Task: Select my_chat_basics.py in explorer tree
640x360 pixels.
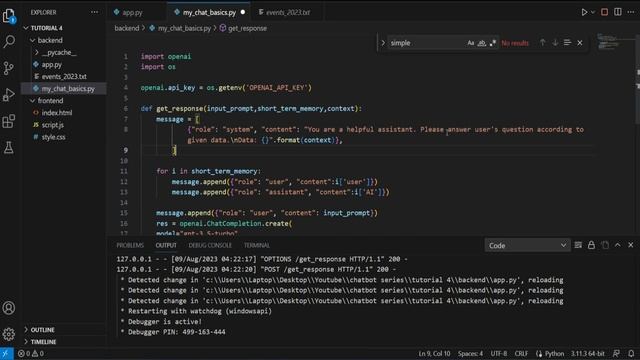Action: [x=63, y=89]
